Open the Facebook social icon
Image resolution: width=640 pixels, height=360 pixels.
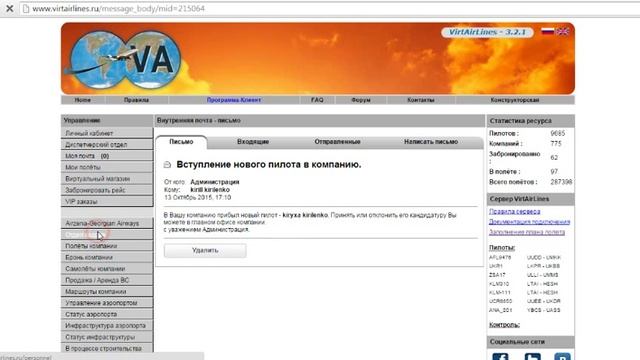coord(500,357)
